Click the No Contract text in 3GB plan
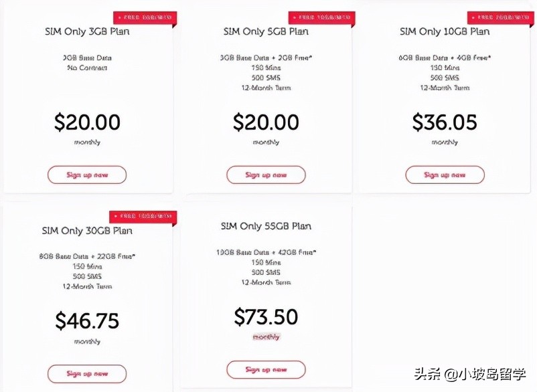Viewport: 537px width, 392px height. (x=87, y=68)
